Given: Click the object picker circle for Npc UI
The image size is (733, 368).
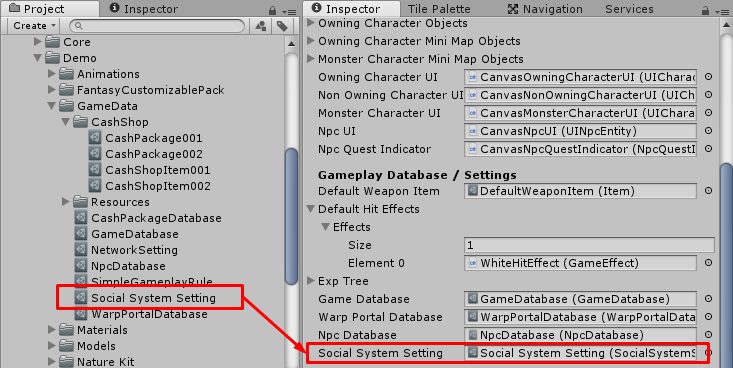Looking at the screenshot, I should point(708,131).
